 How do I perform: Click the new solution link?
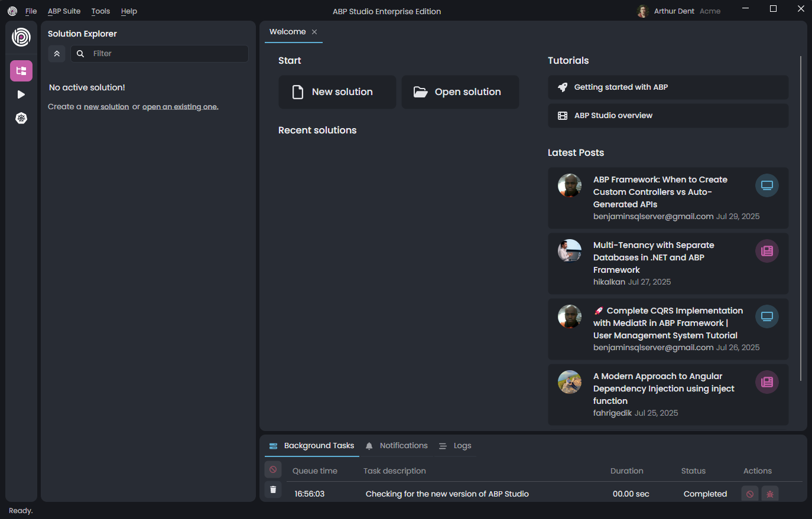coord(106,107)
